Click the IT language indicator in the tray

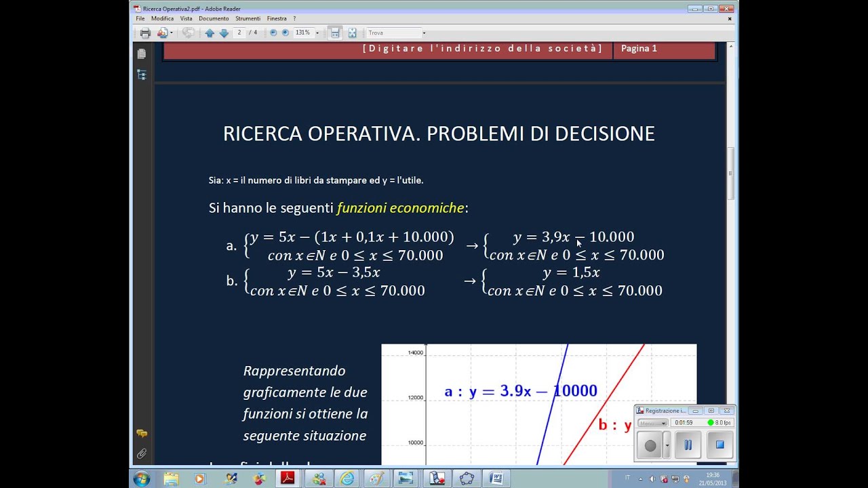tap(627, 478)
